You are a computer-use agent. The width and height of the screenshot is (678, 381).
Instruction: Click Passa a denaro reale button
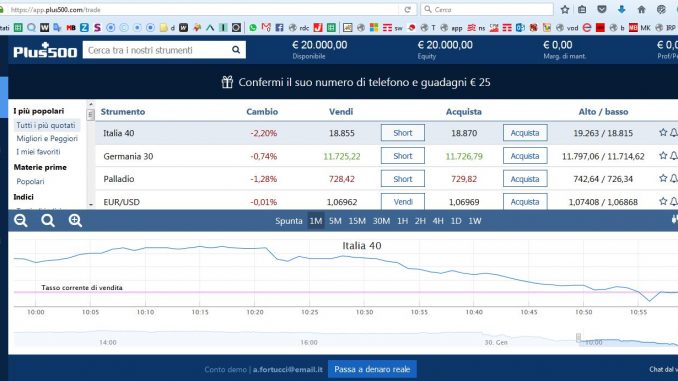coord(372,369)
